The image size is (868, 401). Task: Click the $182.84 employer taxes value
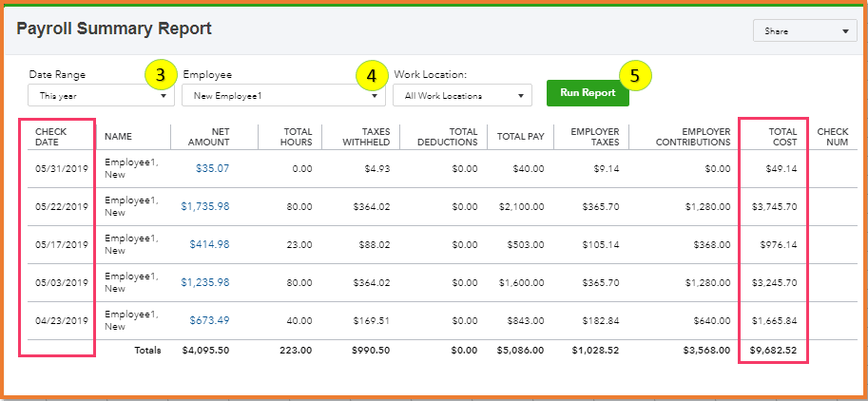(601, 321)
